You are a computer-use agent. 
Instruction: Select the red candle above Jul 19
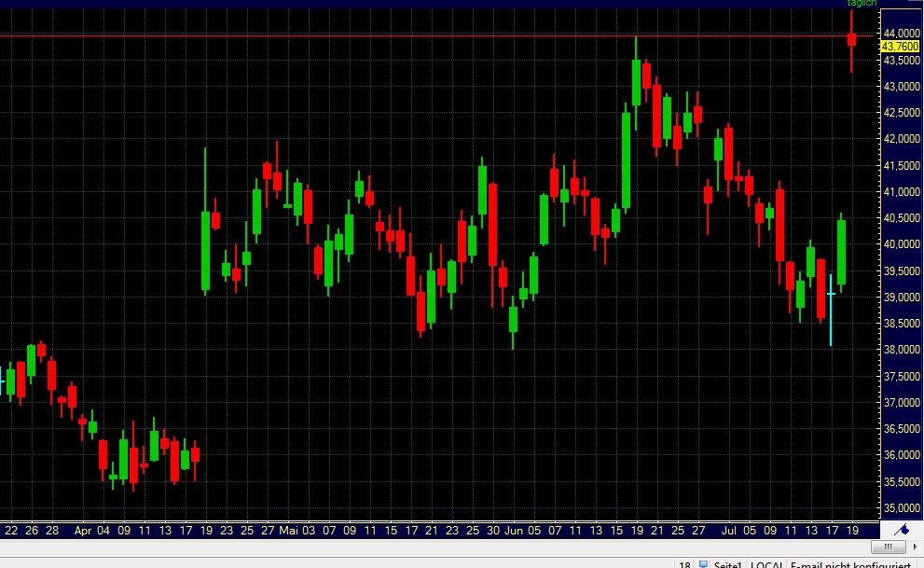point(851,40)
